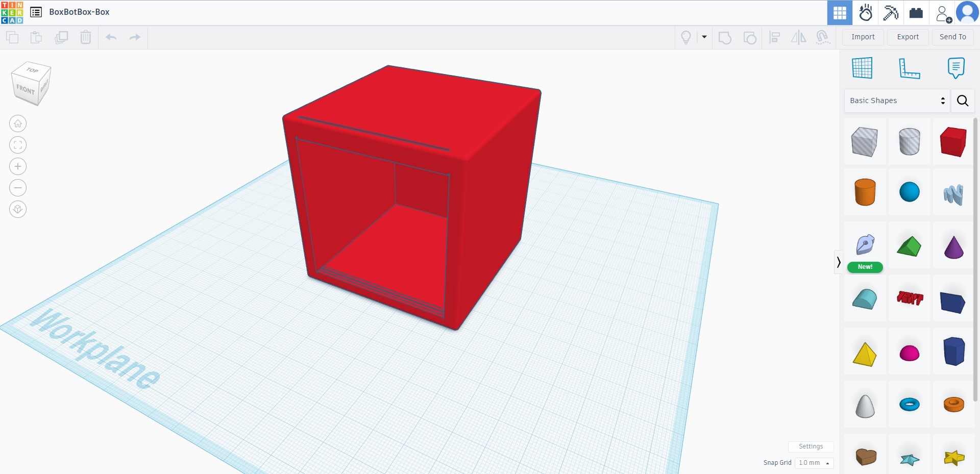The width and height of the screenshot is (980, 474).
Task: Collapse the shapes panel chevron
Action: coord(839,262)
